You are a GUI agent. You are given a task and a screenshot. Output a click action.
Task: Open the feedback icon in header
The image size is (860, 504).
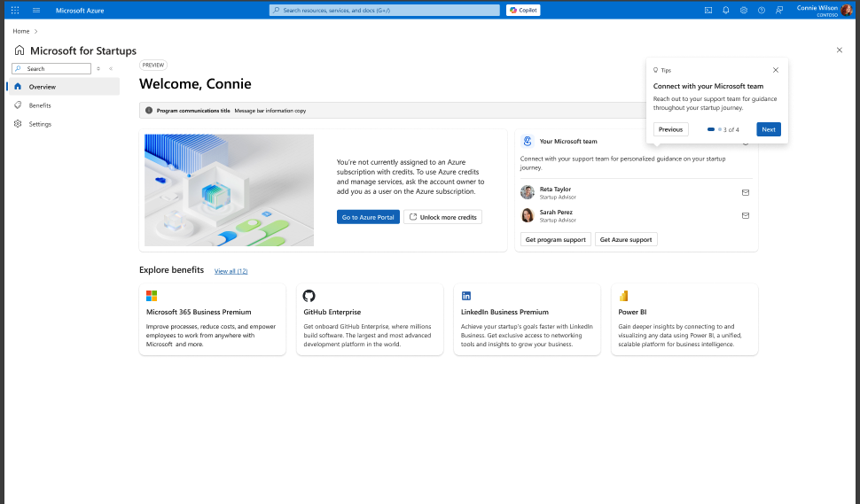point(778,10)
